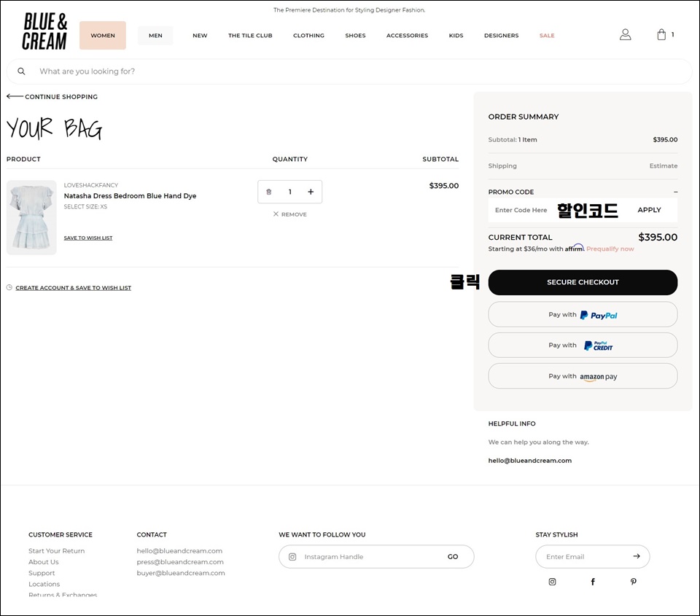Open the Designers menu

(x=502, y=35)
